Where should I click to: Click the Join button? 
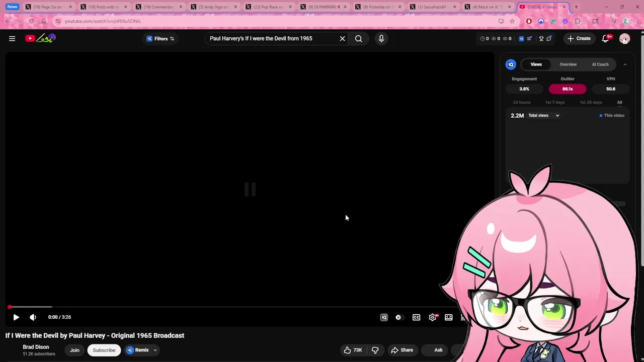coord(74,350)
